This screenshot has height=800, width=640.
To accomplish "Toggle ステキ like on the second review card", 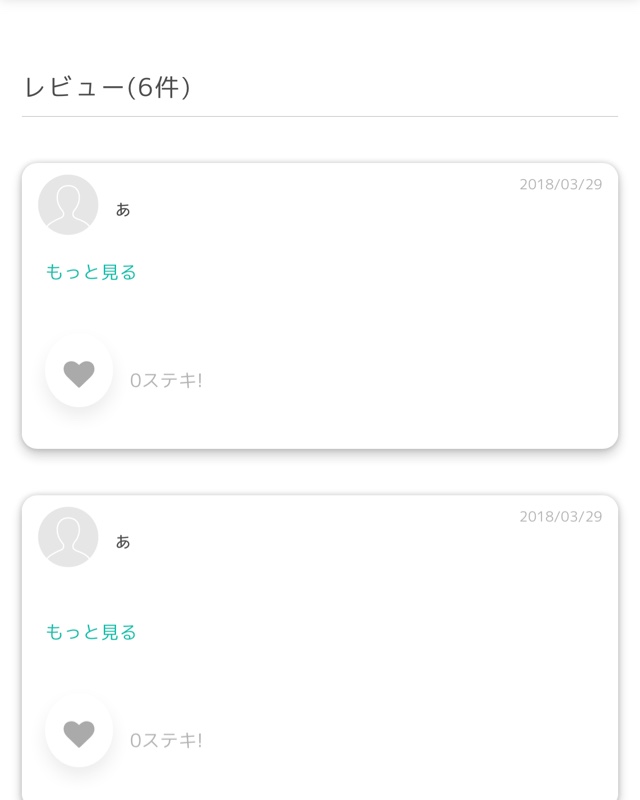I will coord(79,734).
